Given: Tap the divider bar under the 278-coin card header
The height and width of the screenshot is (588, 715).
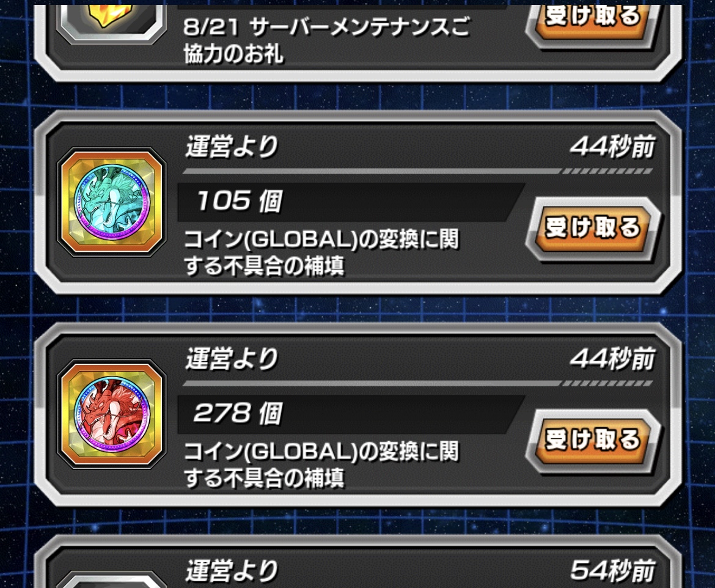Looking at the screenshot, I should click(417, 383).
